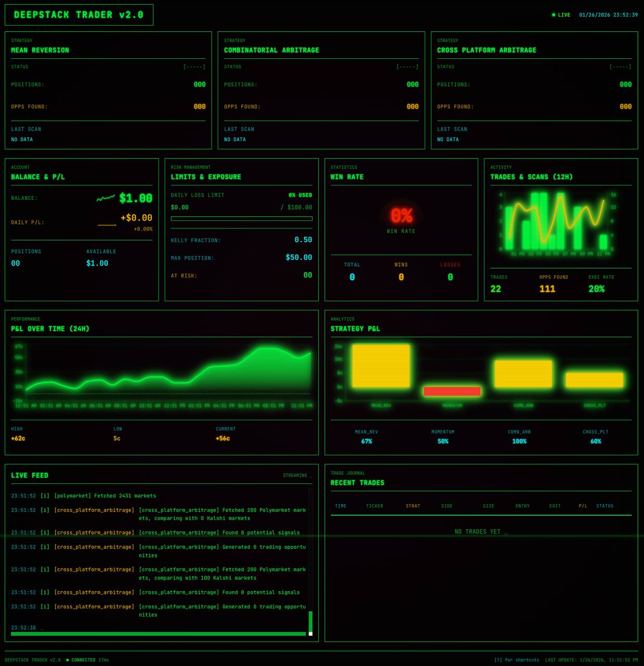Click the yellow MEAN_REV bar in chart
This screenshot has height=666, width=644.
coord(381,366)
